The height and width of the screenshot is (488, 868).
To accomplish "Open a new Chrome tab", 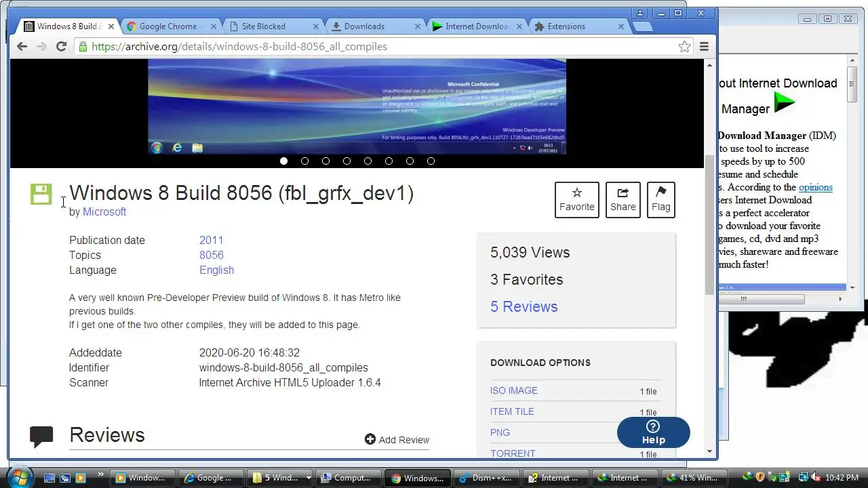I will (642, 26).
